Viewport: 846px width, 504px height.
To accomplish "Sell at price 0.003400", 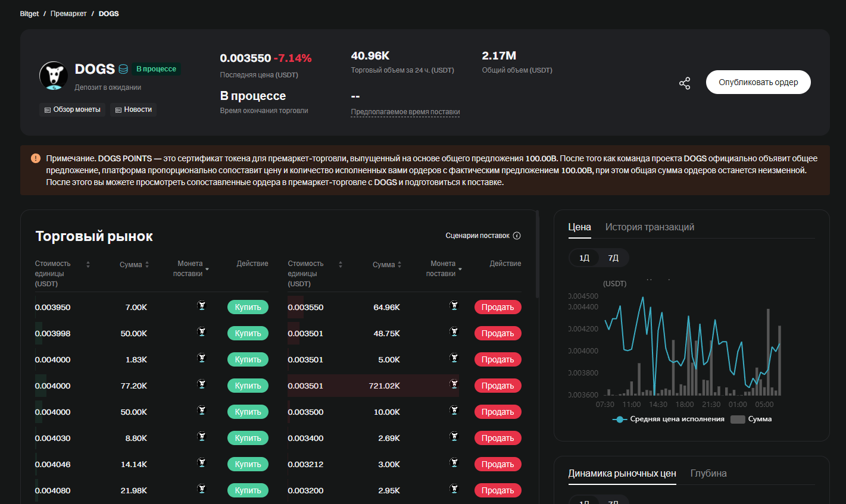I will pos(498,438).
